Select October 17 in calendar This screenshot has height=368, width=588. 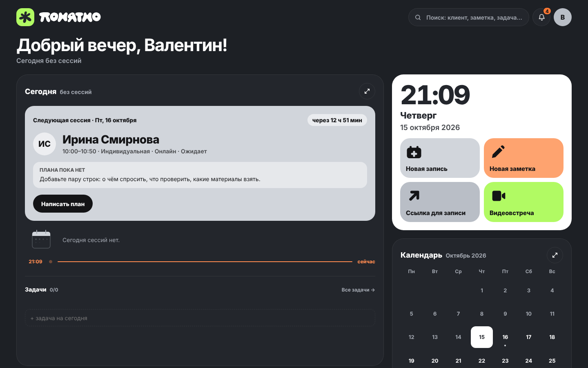(x=529, y=337)
